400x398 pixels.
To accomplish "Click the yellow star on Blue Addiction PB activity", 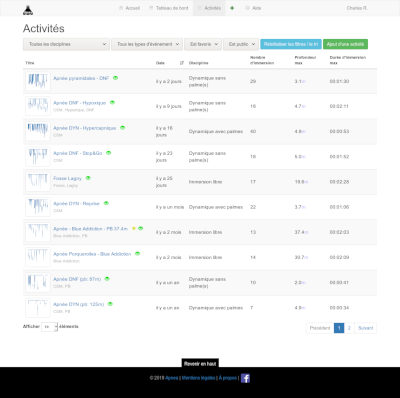I will [x=134, y=228].
